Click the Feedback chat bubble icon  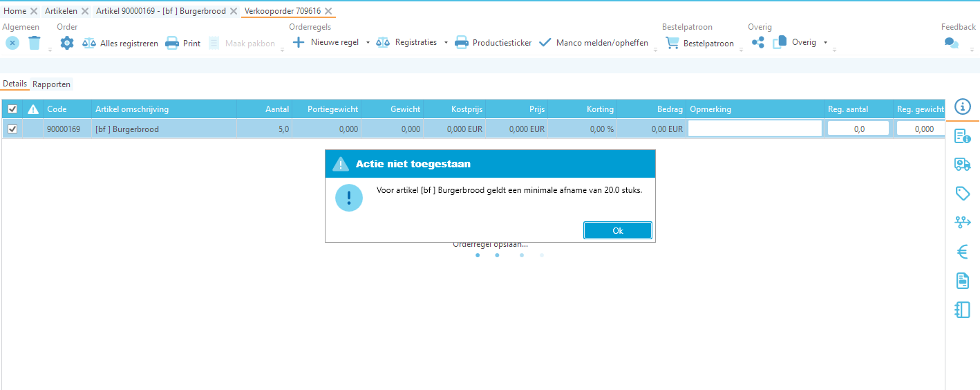(x=952, y=43)
